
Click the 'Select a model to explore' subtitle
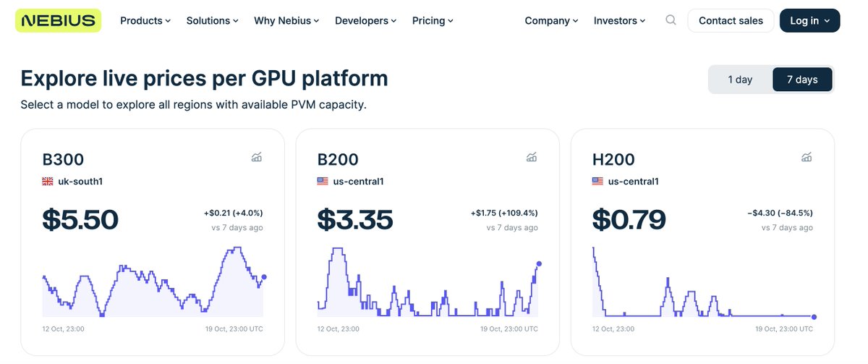tap(194, 105)
